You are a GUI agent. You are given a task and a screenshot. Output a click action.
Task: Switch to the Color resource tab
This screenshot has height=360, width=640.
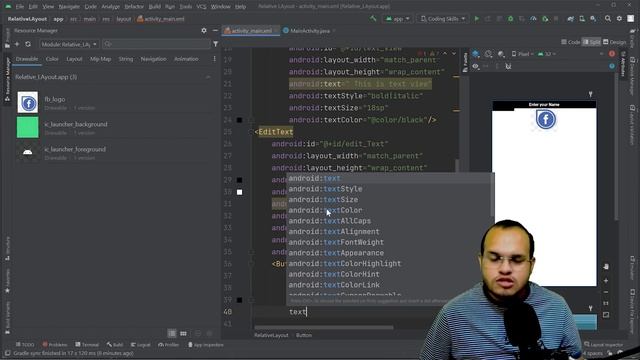[x=52, y=59]
